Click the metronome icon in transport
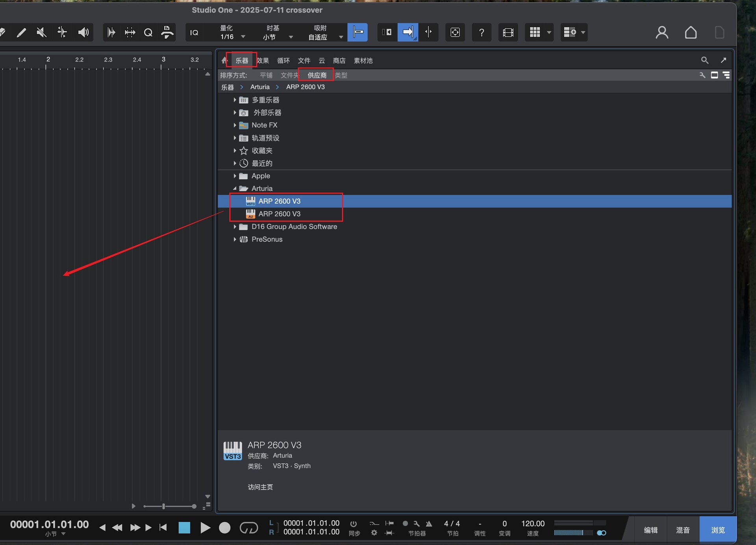Viewport: 756px width, 545px height. 429,523
